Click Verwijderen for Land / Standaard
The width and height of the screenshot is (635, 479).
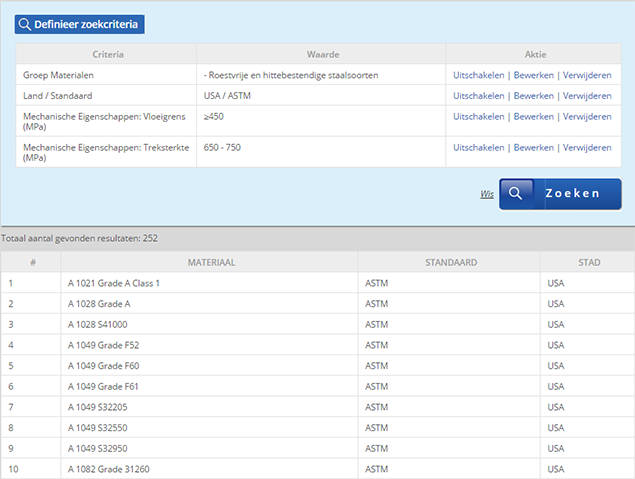[587, 96]
